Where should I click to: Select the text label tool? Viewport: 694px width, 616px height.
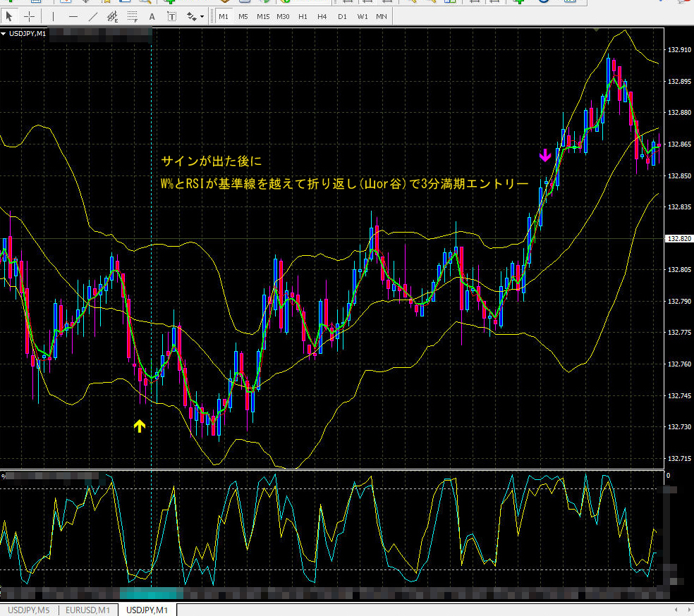tap(171, 17)
